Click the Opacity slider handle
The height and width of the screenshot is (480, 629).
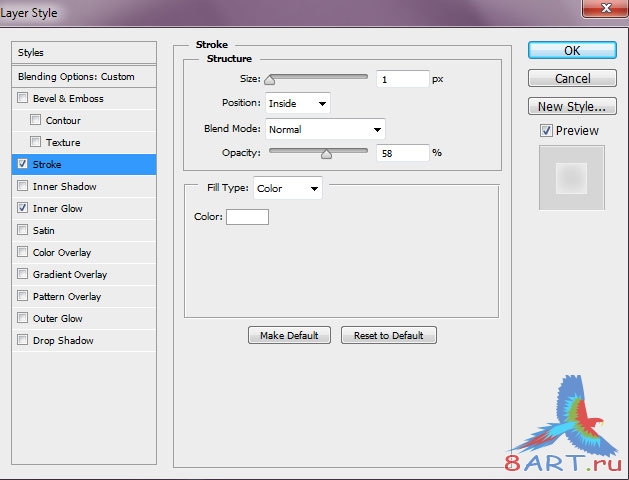click(326, 154)
